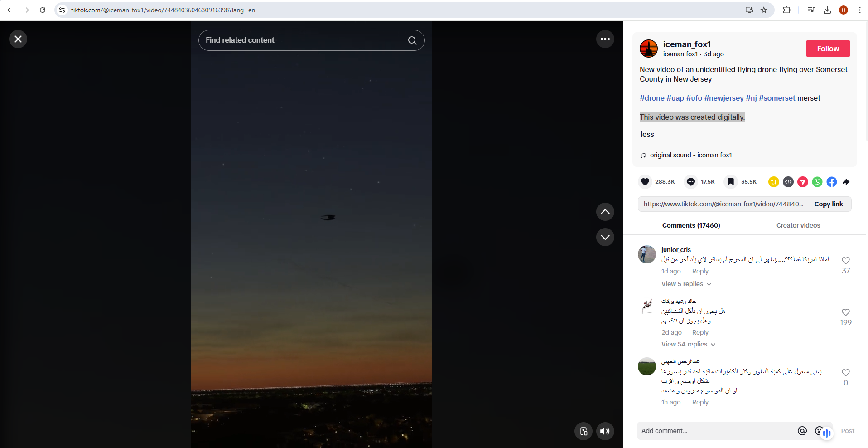868x448 pixels.
Task: Go to the previous video
Action: (605, 212)
